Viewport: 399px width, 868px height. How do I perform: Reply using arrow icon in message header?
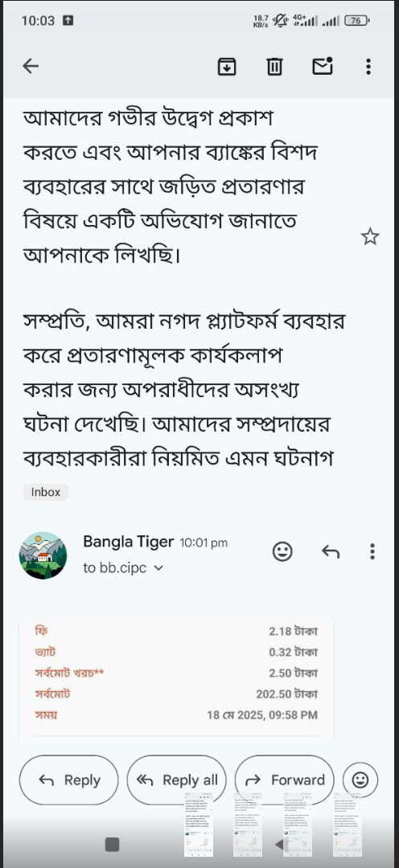tap(331, 551)
